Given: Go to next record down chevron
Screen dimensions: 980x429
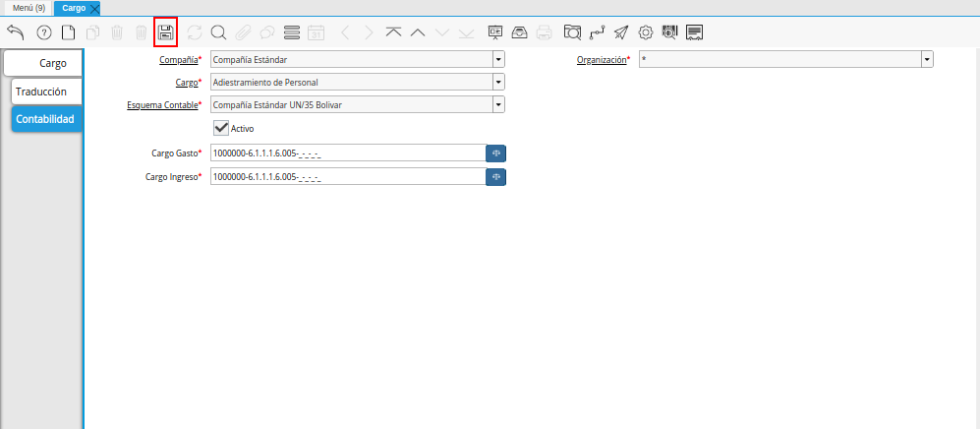Looking at the screenshot, I should pos(442,32).
